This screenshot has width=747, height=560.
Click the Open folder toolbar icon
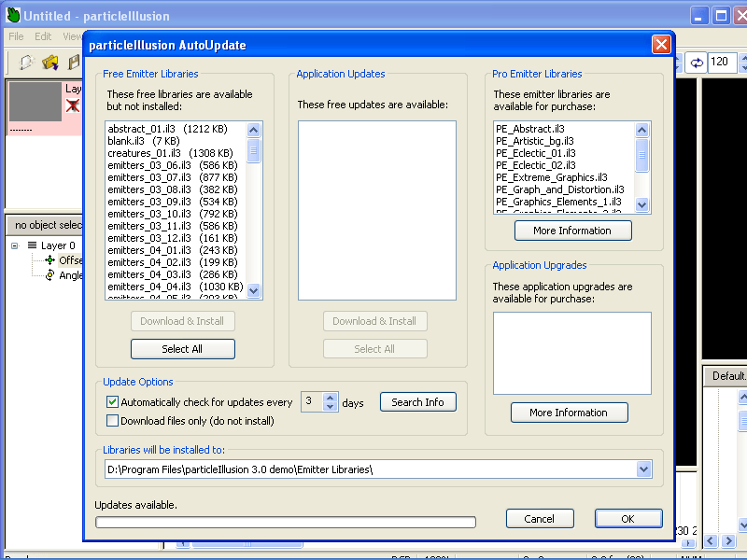point(50,63)
